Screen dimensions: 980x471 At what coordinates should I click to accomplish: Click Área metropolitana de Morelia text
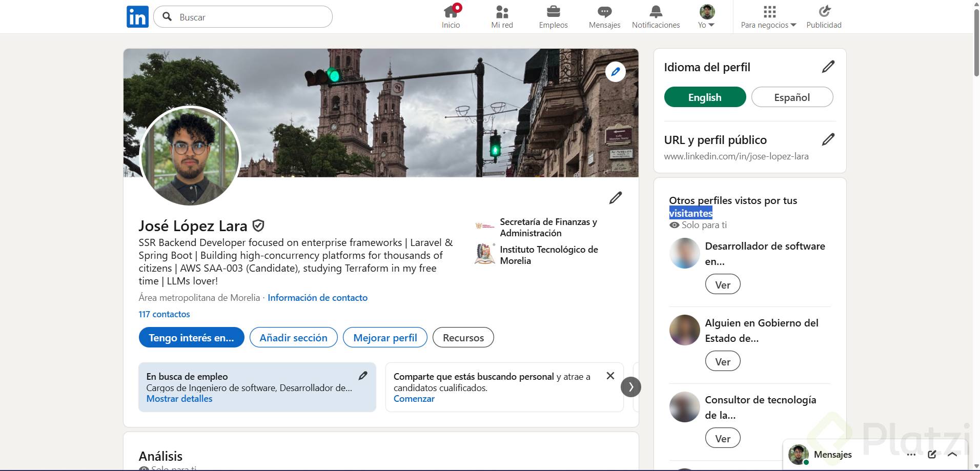pyautogui.click(x=199, y=297)
